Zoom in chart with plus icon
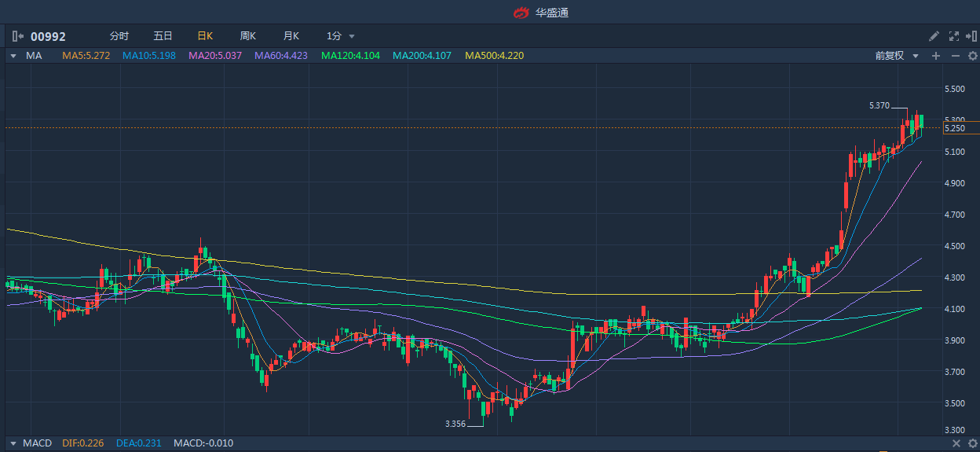Viewport: 980px width, 452px height. point(935,56)
